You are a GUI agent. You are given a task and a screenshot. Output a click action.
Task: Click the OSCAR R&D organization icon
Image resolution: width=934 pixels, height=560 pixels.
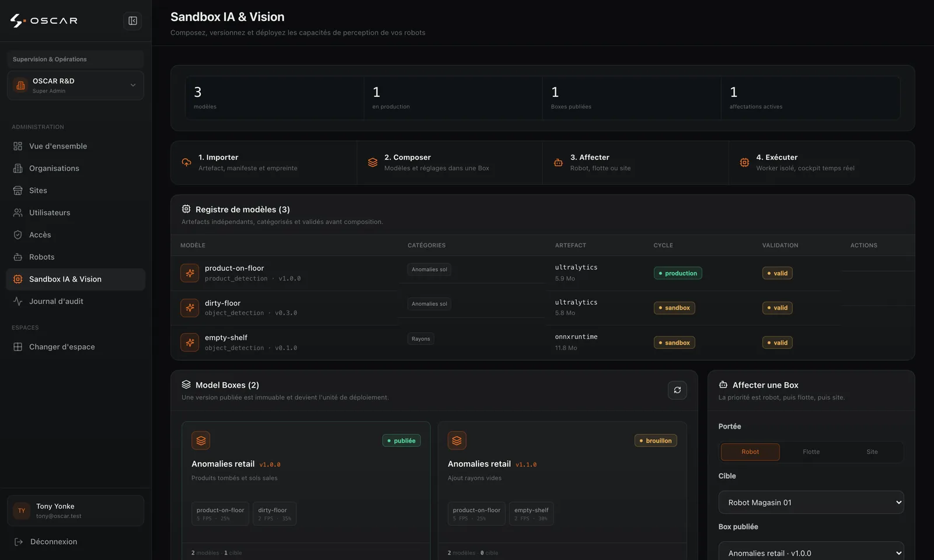(21, 85)
